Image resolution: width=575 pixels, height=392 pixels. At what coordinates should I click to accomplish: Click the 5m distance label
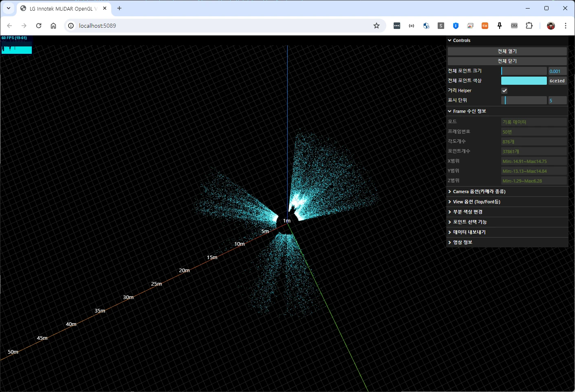pyautogui.click(x=265, y=231)
